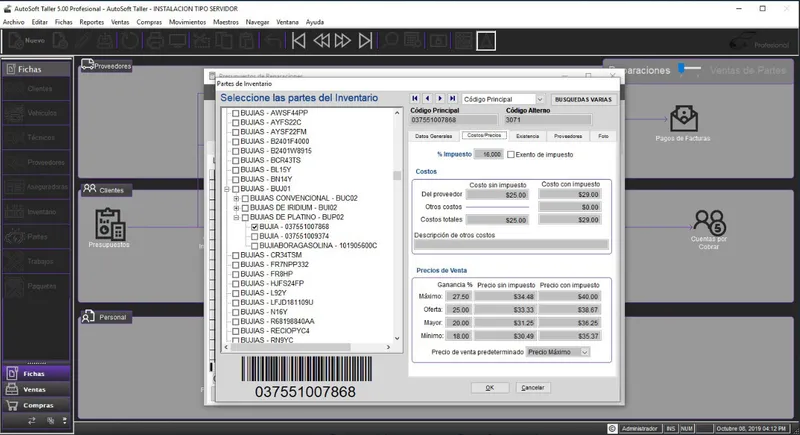Image resolution: width=800 pixels, height=435 pixels.
Task: Go to last record in main toolbar
Action: click(x=365, y=41)
